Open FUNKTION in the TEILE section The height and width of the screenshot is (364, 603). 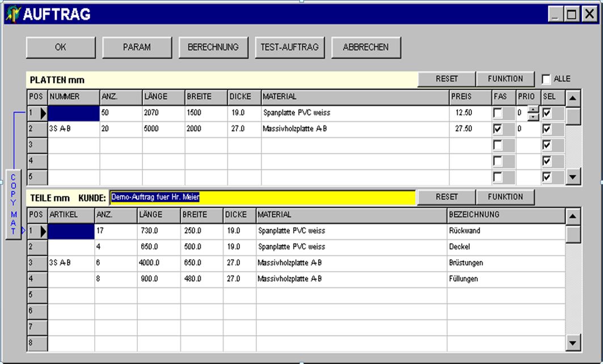[505, 197]
